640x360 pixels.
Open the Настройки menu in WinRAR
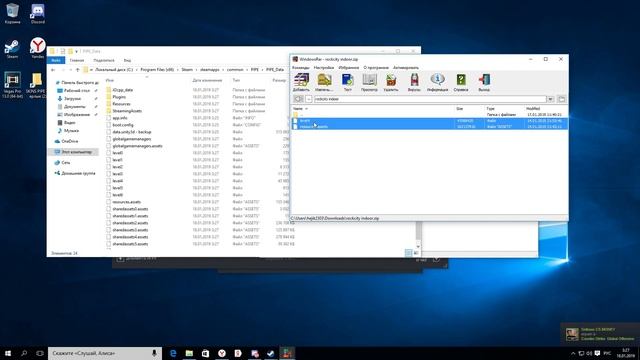(324, 67)
